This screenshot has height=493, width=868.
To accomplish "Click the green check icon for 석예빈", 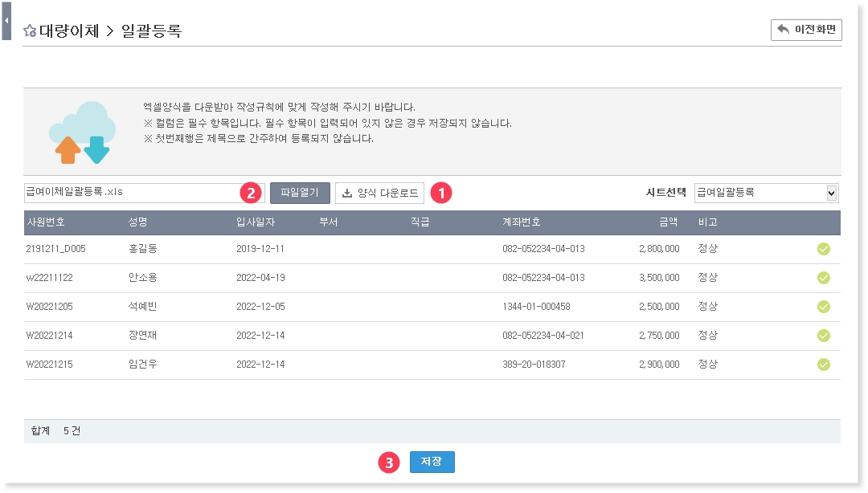I will [823, 307].
